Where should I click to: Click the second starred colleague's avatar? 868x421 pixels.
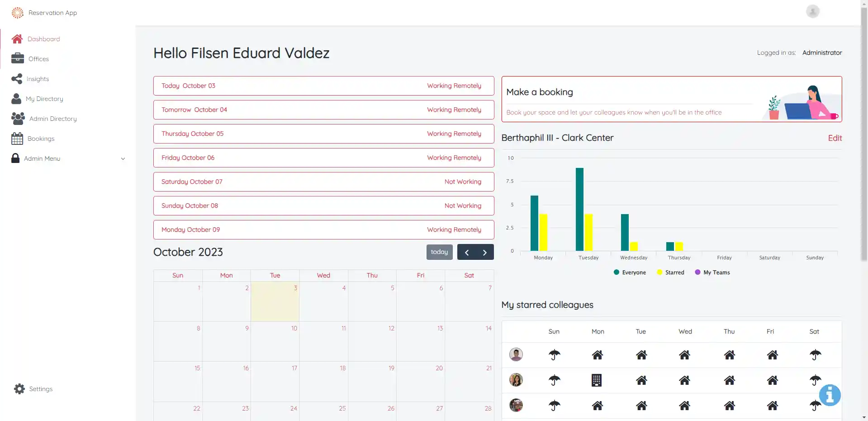pyautogui.click(x=516, y=380)
